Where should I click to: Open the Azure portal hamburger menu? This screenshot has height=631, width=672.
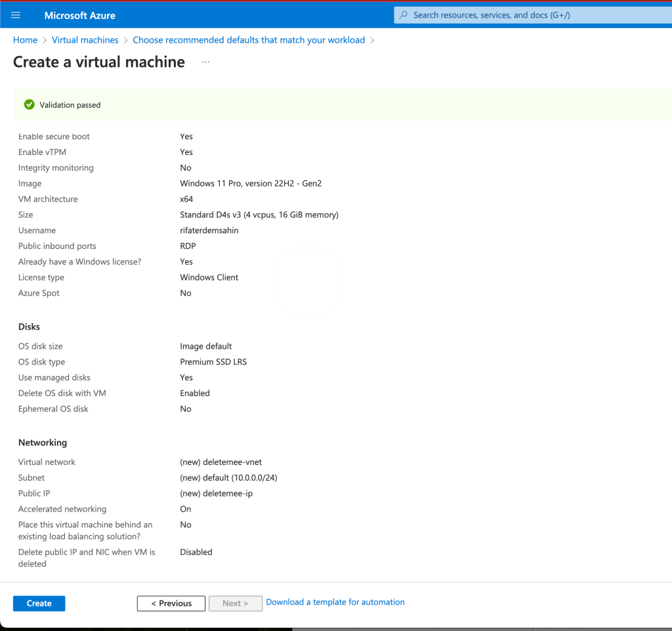pos(16,16)
